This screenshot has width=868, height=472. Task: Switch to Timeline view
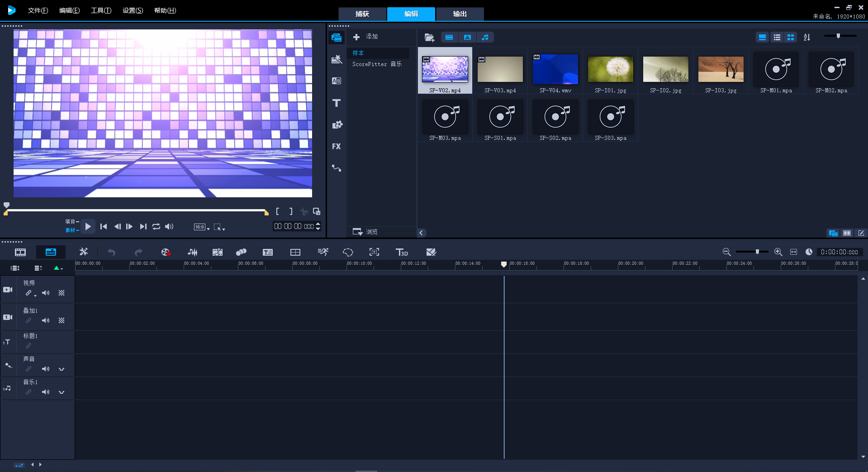click(51, 252)
